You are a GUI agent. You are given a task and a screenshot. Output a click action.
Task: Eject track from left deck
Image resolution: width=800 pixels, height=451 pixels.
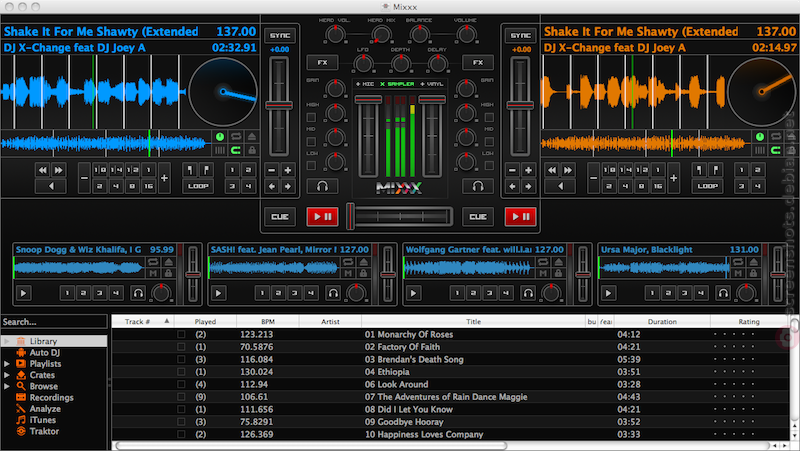click(x=252, y=137)
